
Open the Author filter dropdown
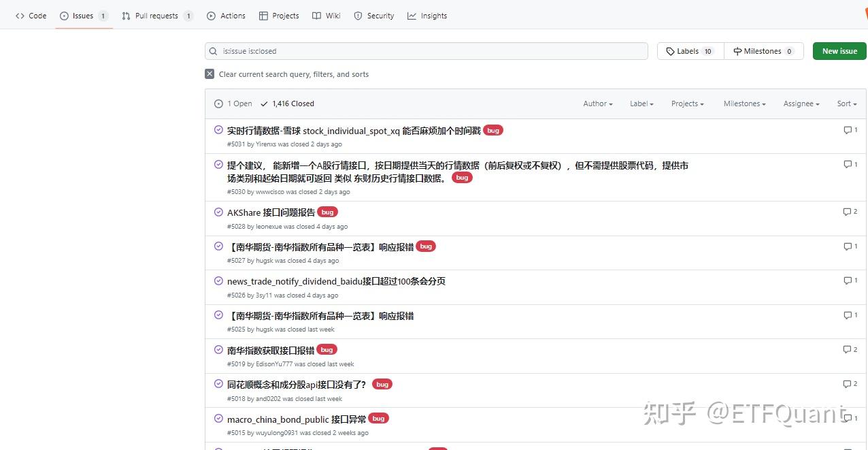[597, 103]
